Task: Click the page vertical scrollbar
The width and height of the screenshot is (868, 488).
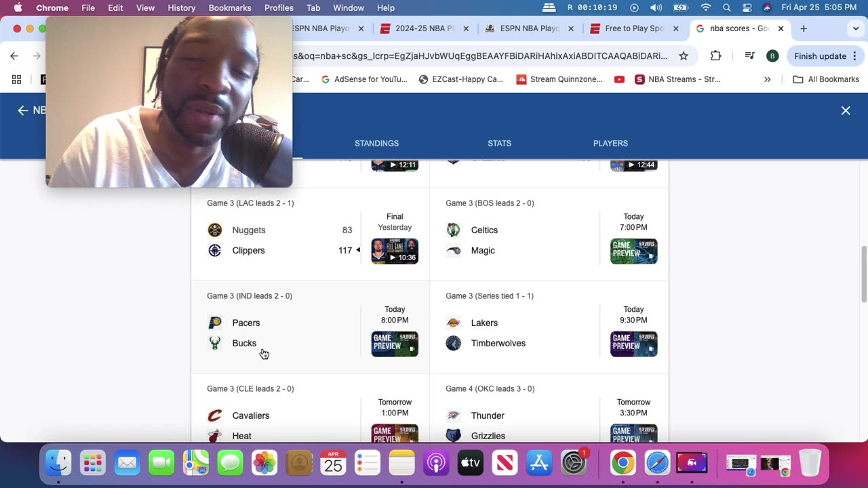Action: pos(863,274)
